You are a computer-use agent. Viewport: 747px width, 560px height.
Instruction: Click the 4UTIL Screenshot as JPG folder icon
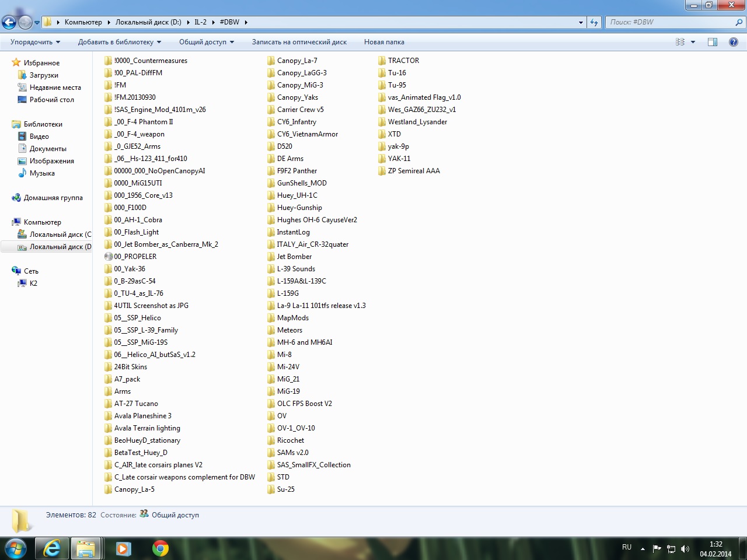[x=108, y=306]
